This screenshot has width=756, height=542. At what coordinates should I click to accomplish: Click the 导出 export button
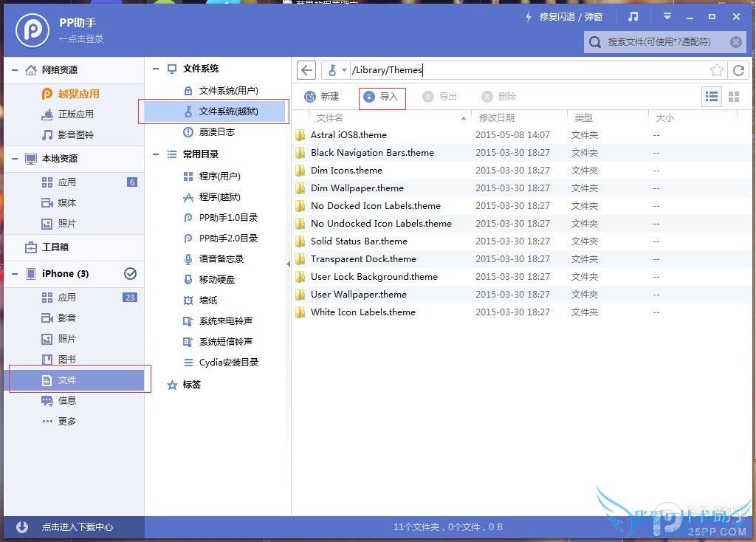[439, 97]
